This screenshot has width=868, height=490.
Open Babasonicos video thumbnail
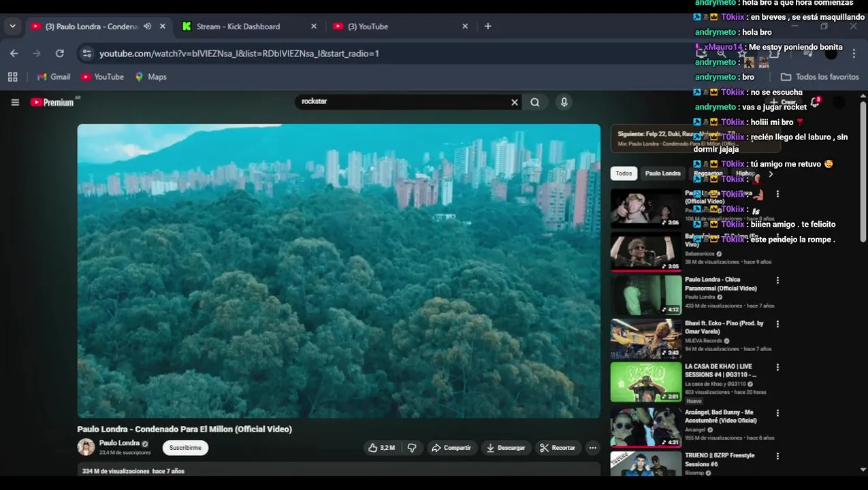point(645,251)
